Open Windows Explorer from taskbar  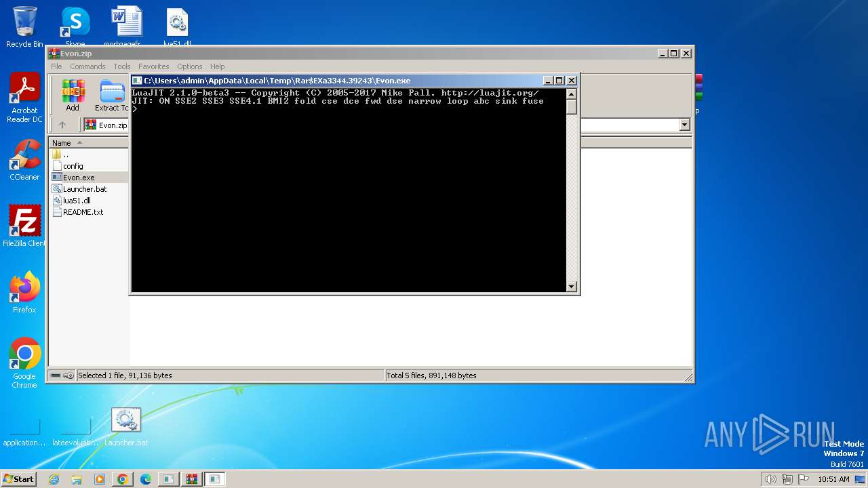pos(77,479)
